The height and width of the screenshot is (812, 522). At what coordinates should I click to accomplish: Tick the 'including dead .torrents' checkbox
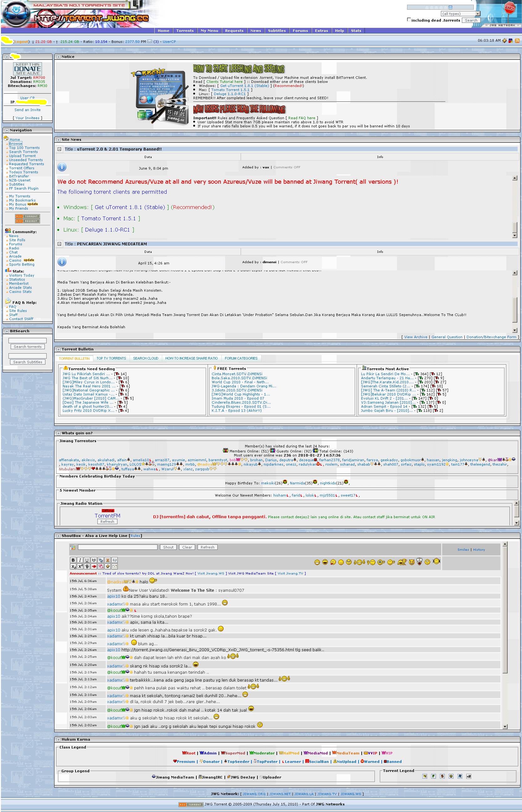click(409, 20)
